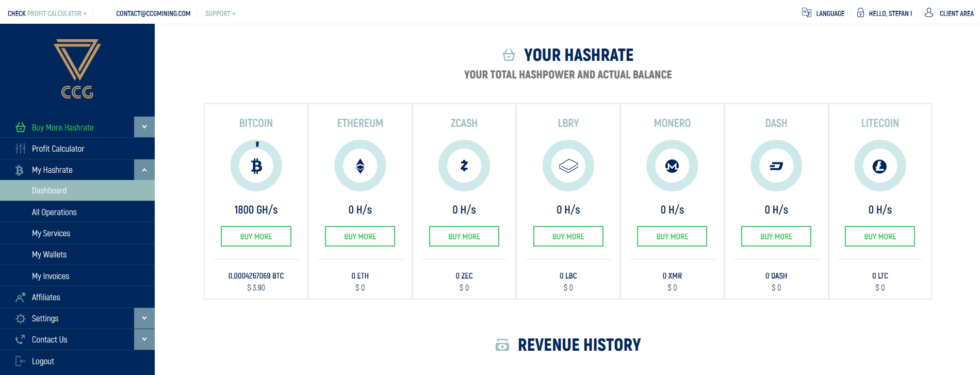Image resolution: width=980 pixels, height=375 pixels.
Task: Select Profit Calculator in the sidebar
Action: pos(58,149)
